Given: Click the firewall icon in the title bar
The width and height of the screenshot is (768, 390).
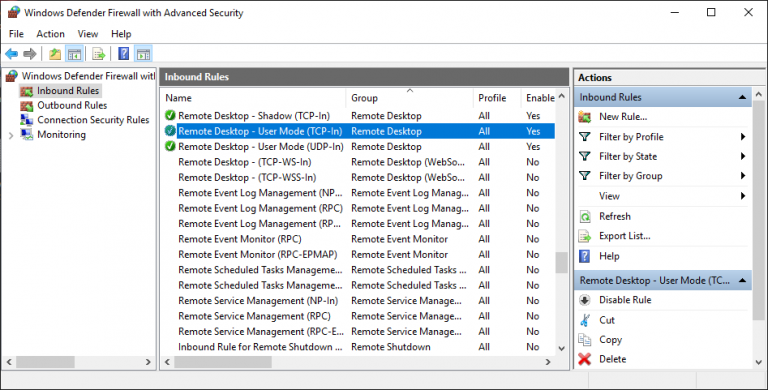Looking at the screenshot, I should tap(14, 12).
